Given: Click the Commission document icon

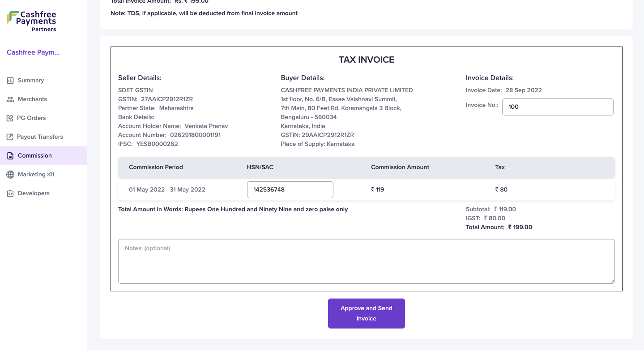Looking at the screenshot, I should [10, 156].
